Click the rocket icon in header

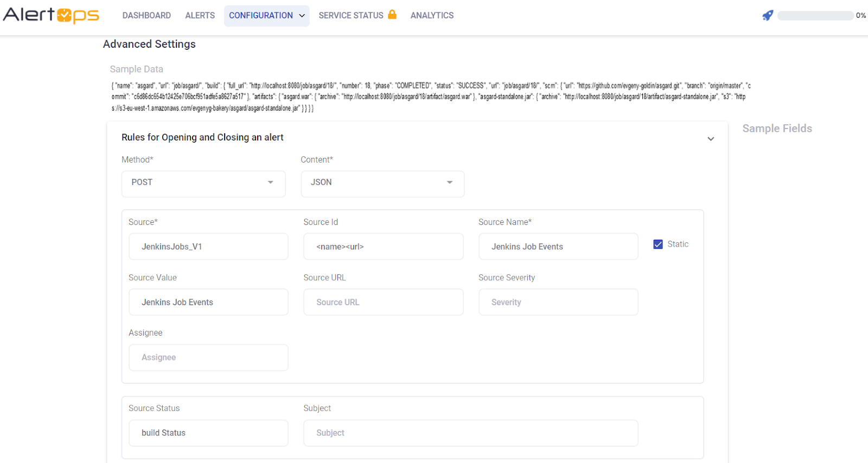coord(767,16)
